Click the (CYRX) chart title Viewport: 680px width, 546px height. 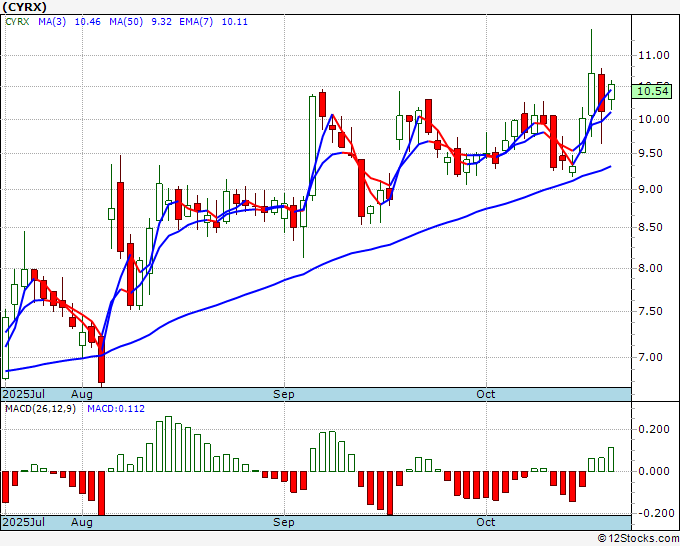(x=24, y=7)
